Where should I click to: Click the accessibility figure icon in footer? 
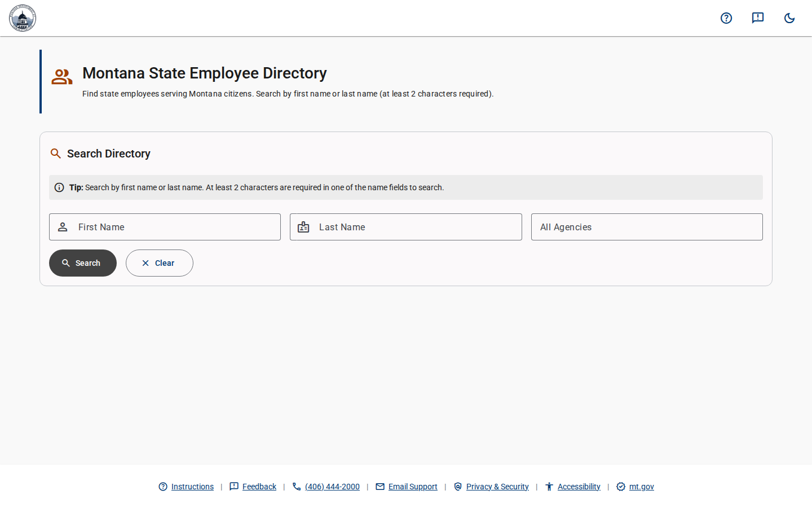549,487
